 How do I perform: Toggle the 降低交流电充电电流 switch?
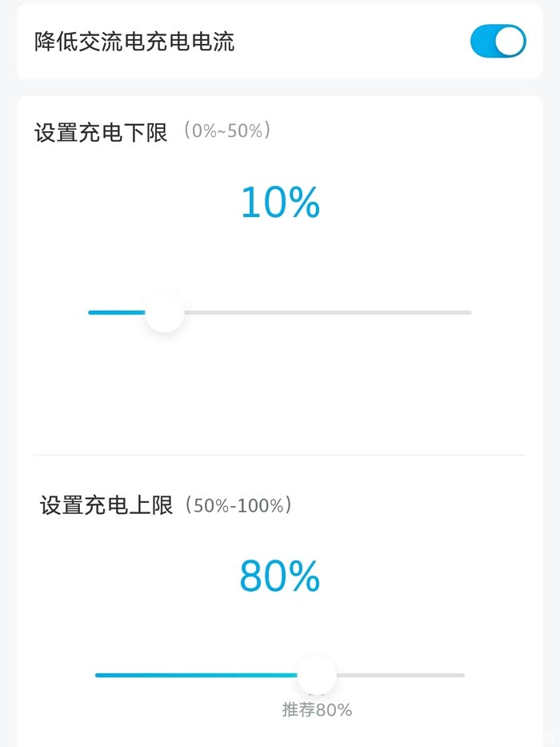498,41
